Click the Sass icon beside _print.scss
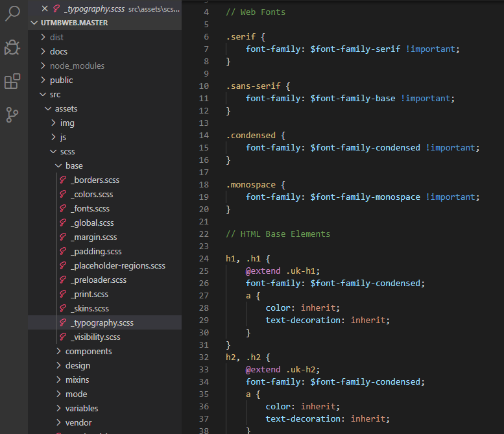Viewport: 504px width, 434px height. [x=63, y=295]
